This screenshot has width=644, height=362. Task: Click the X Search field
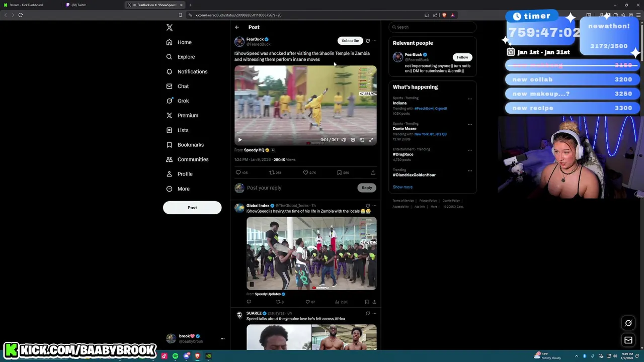432,27
